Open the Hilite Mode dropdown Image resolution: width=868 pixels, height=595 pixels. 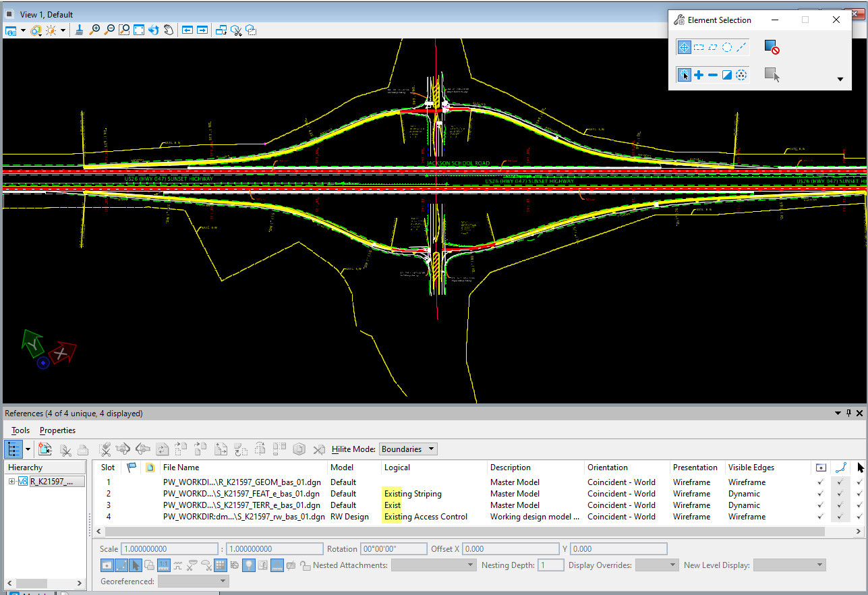click(409, 449)
